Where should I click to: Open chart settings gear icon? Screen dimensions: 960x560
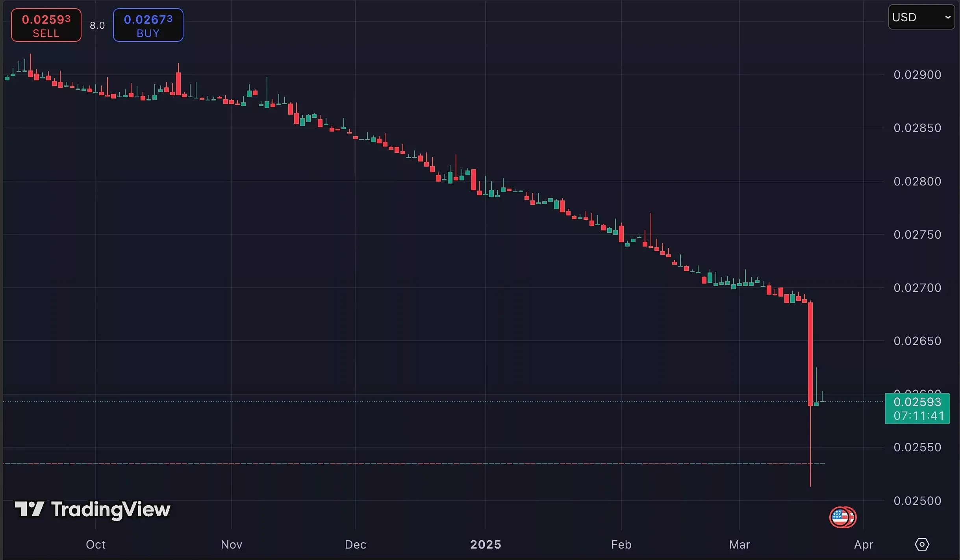click(x=922, y=545)
